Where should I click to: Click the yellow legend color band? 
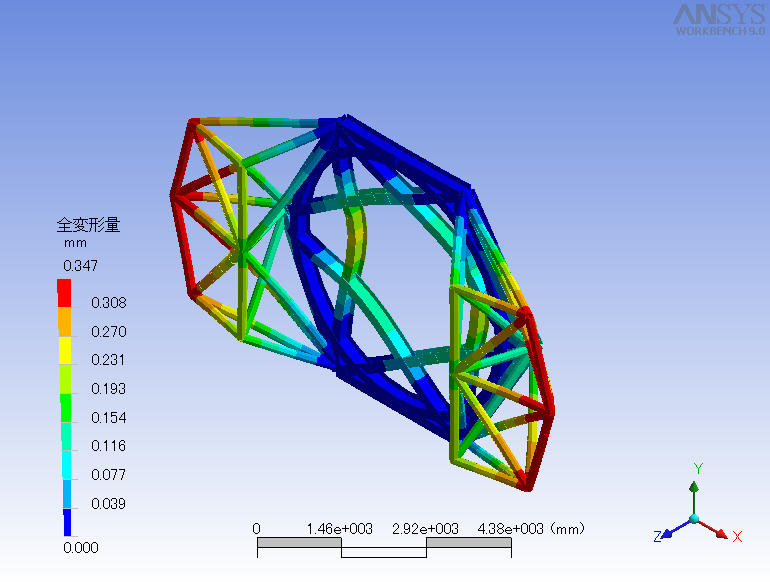coord(64,350)
